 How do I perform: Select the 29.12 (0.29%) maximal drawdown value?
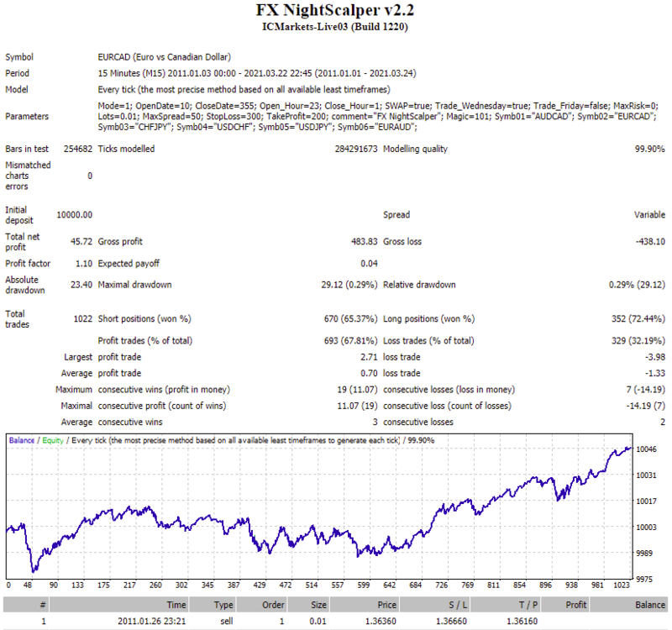pyautogui.click(x=349, y=285)
